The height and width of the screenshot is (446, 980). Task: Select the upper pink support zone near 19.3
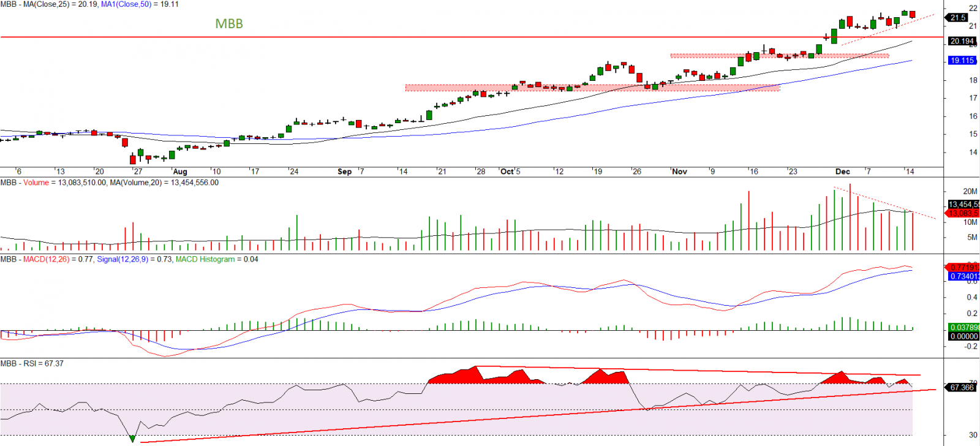click(x=779, y=56)
